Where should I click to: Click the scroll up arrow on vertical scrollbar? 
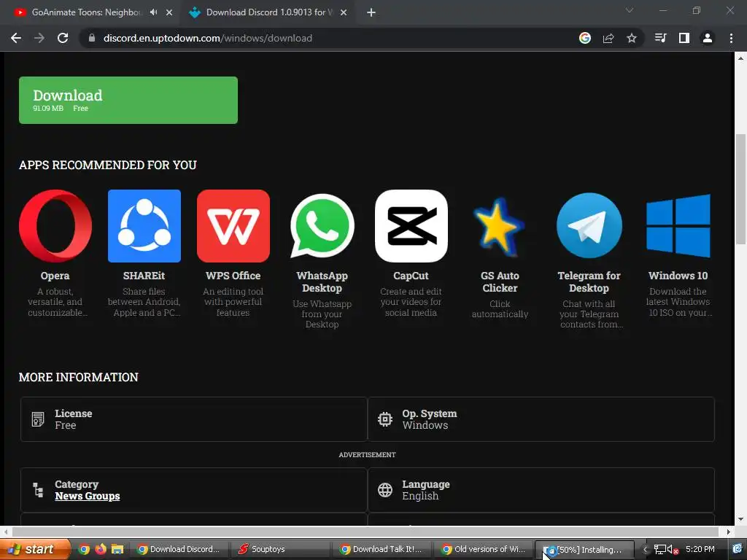(x=740, y=58)
